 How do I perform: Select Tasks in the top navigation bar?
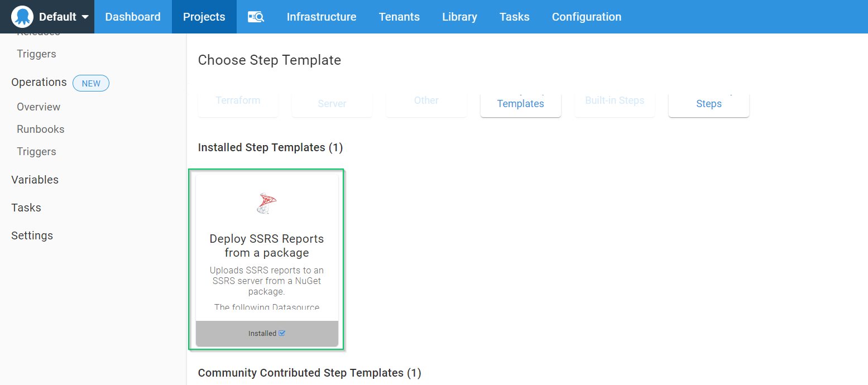pos(514,17)
